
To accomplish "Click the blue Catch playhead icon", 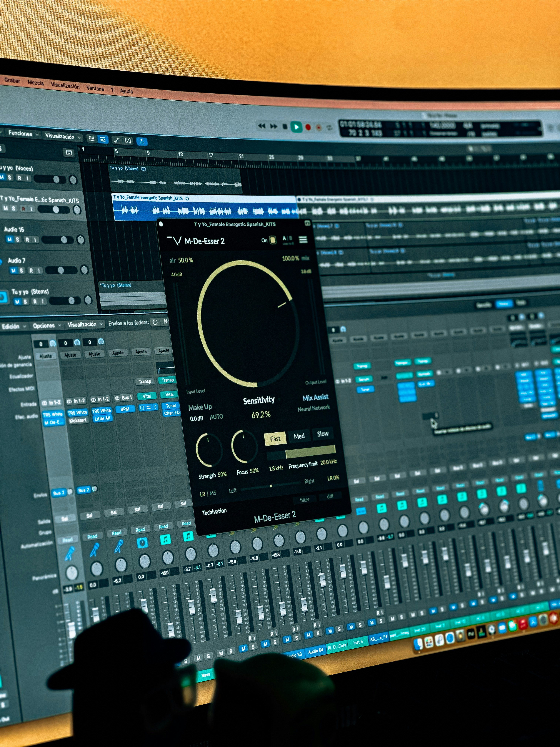I will (142, 142).
